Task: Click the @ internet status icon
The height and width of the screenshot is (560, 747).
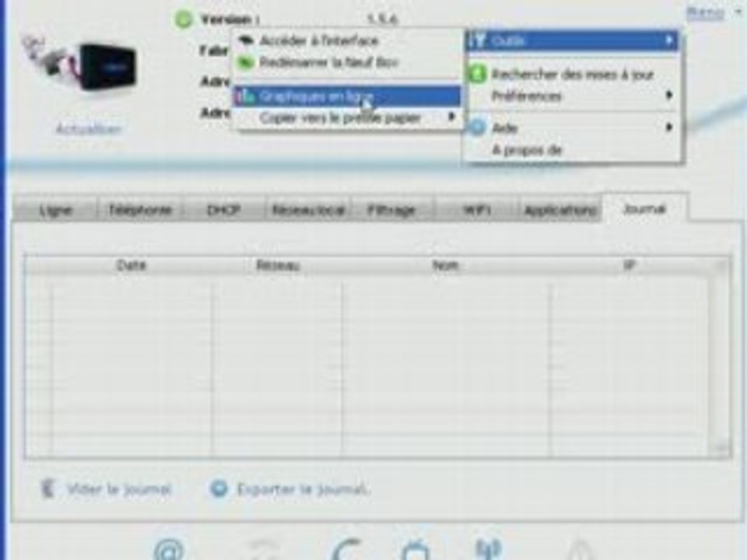Action: [169, 550]
